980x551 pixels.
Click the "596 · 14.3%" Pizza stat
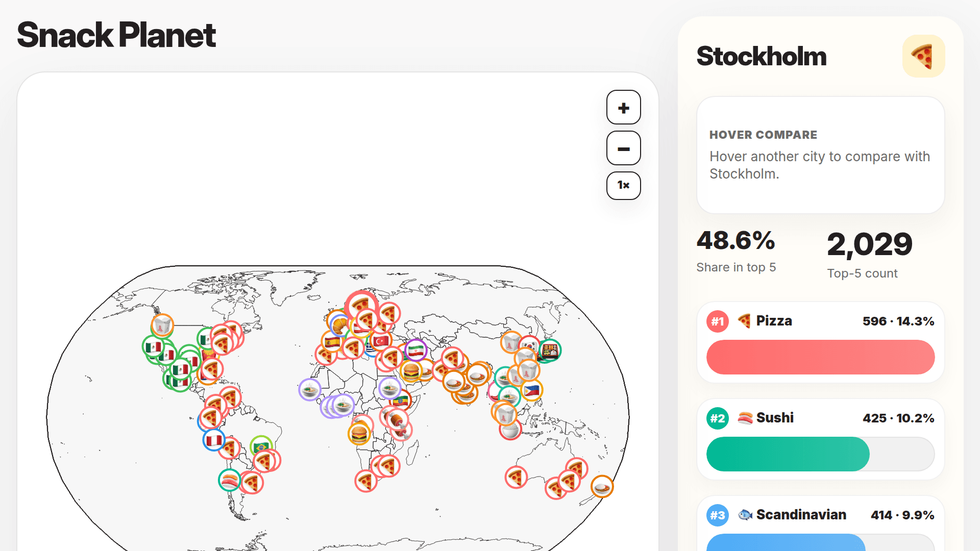tap(898, 321)
